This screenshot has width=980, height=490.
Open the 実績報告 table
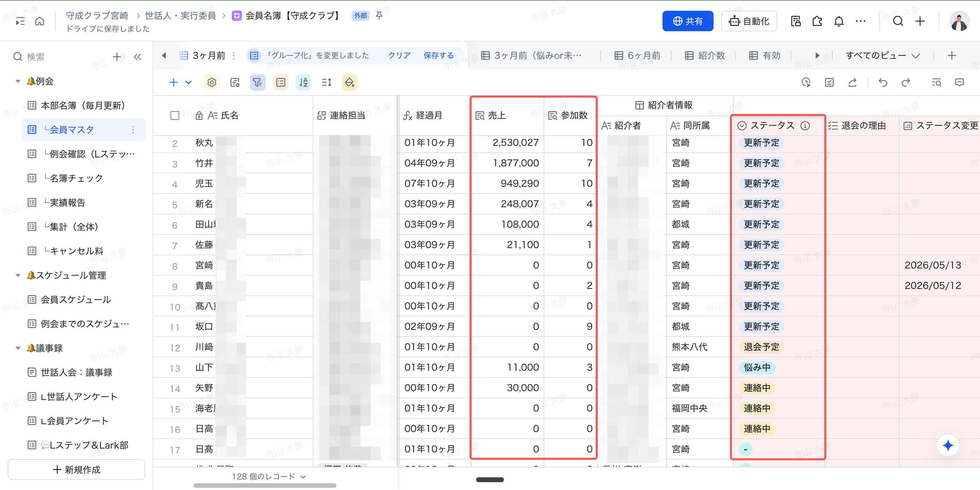(83, 203)
